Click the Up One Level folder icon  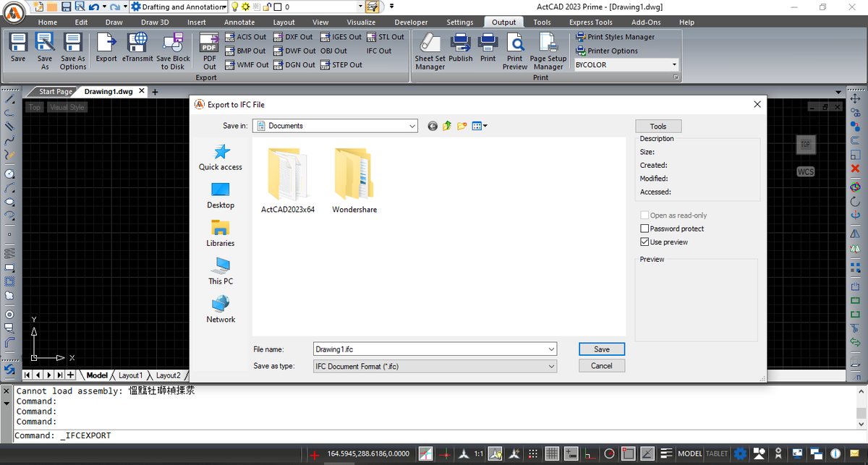coord(447,126)
